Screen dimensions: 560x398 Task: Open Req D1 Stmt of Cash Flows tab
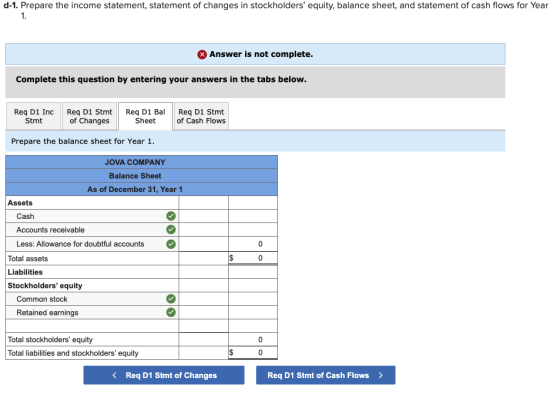tap(201, 116)
